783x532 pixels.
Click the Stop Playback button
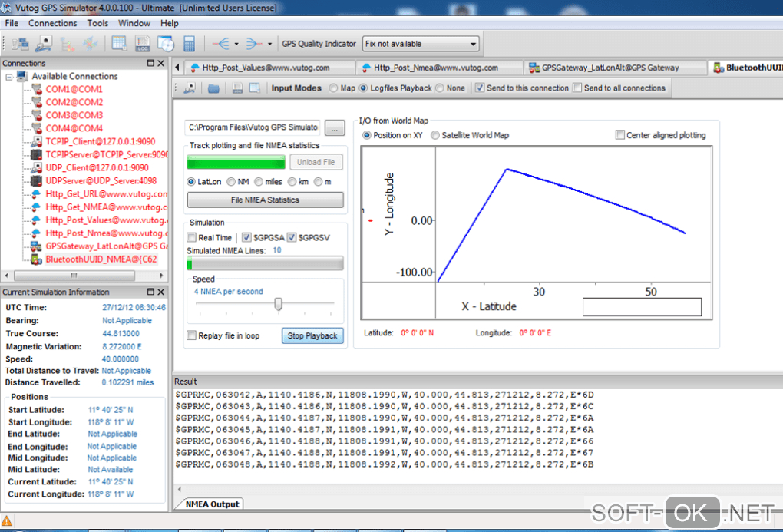click(x=312, y=335)
